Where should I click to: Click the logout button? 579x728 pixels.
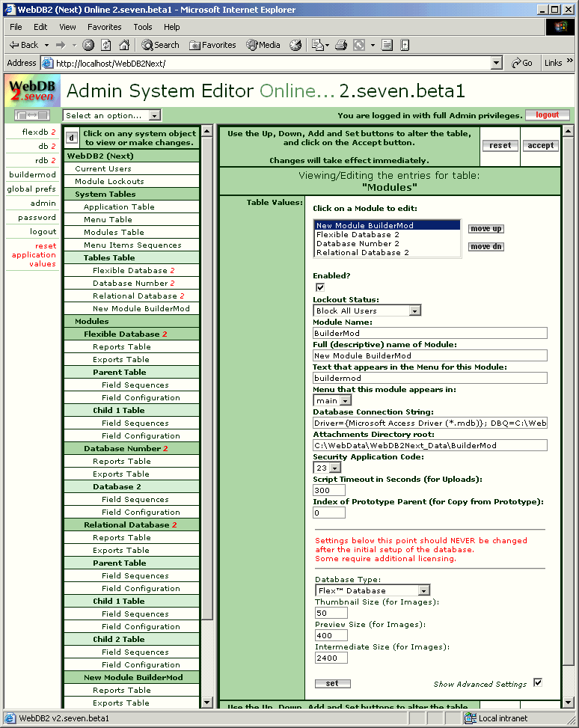548,114
